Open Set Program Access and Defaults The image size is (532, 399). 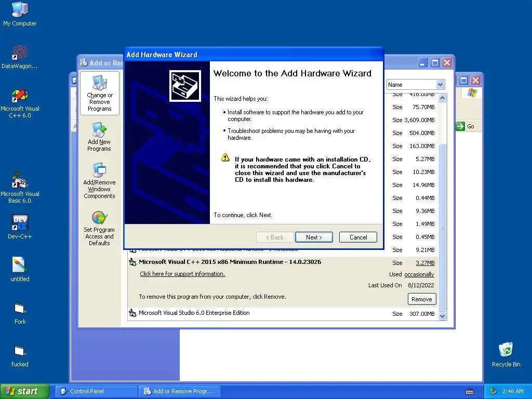(x=99, y=228)
